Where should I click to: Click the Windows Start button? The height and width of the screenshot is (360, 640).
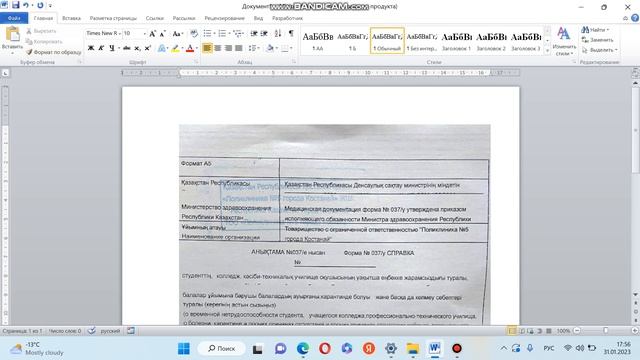pos(184,348)
